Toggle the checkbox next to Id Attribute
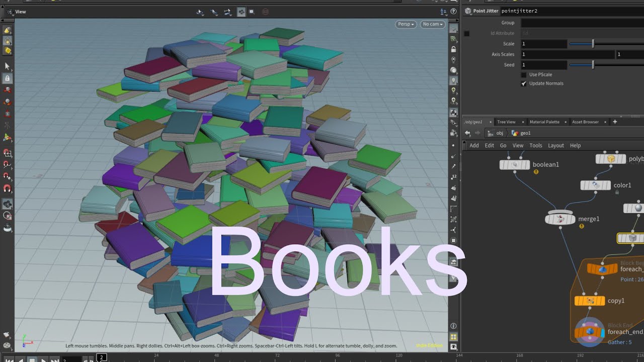644x362 pixels. 466,34
